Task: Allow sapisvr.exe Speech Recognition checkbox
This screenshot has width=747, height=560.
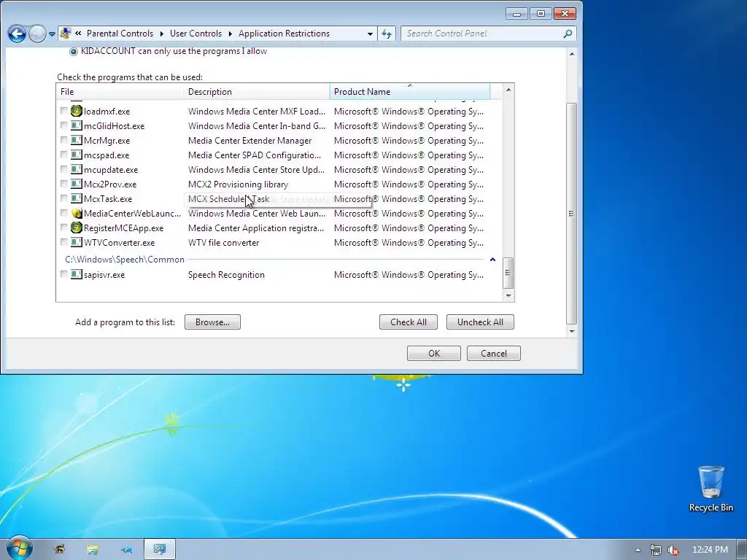Action: [64, 274]
